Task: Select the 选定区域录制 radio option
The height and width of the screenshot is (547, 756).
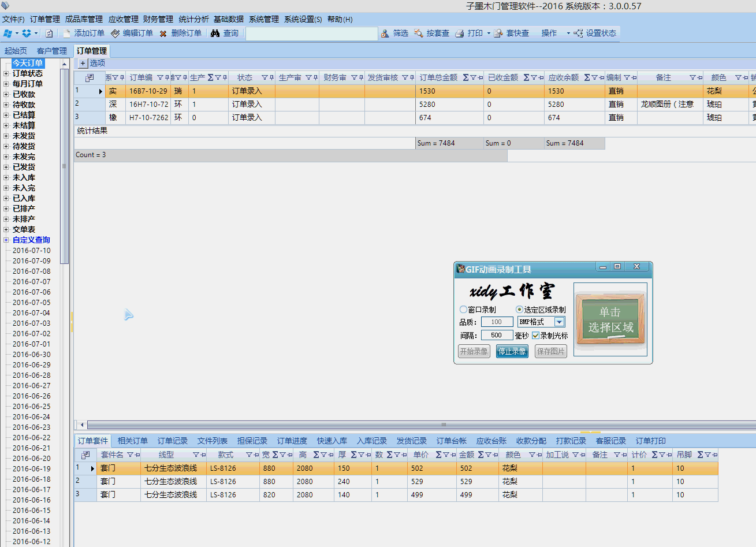Action: pyautogui.click(x=519, y=310)
